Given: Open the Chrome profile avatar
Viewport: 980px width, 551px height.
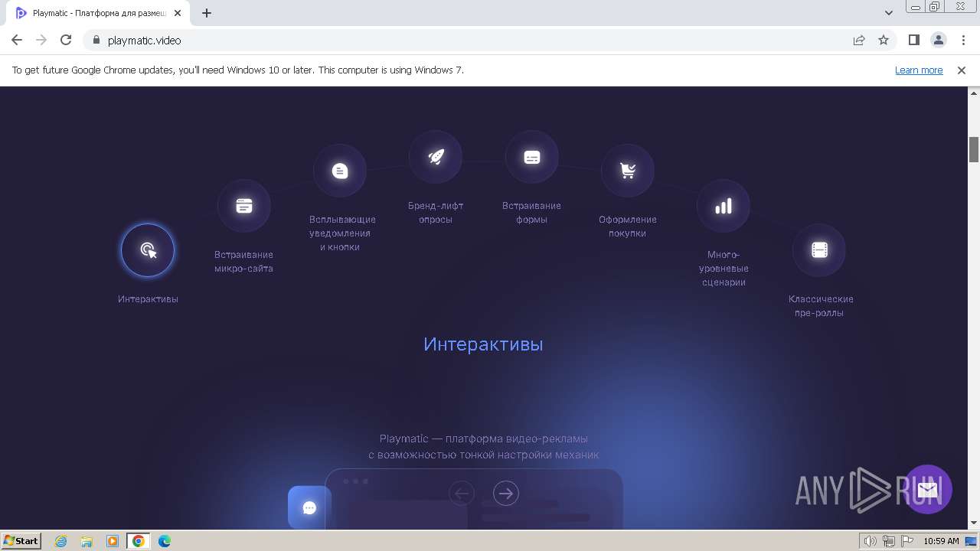Looking at the screenshot, I should click(x=939, y=40).
